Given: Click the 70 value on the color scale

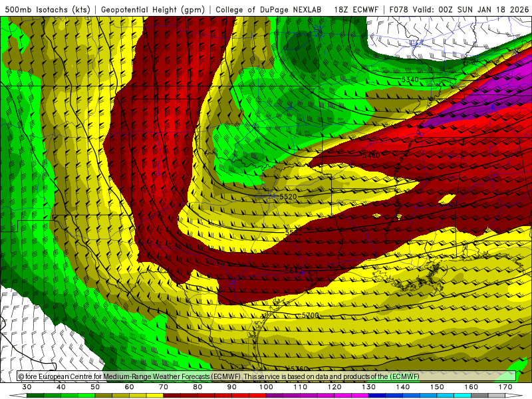Looking at the screenshot, I should point(164,387).
